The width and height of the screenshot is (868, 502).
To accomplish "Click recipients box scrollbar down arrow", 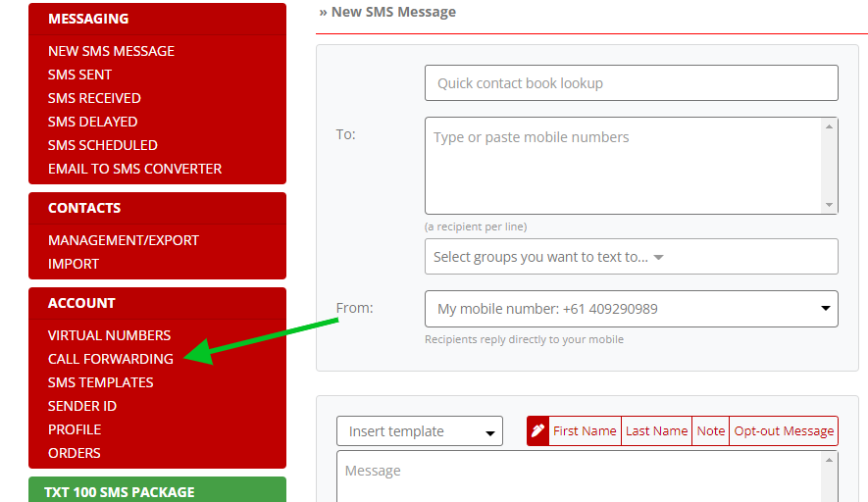I will [829, 205].
